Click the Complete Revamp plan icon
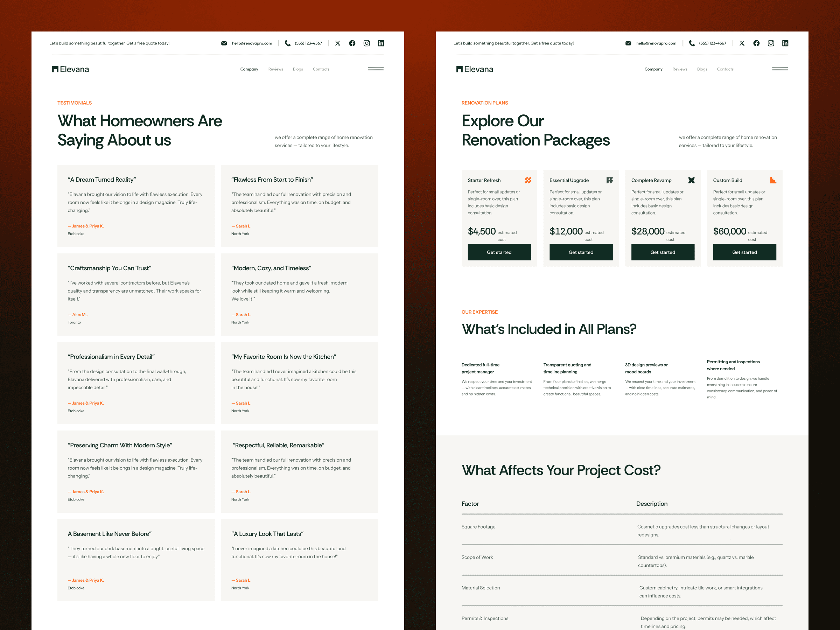 [x=692, y=180]
